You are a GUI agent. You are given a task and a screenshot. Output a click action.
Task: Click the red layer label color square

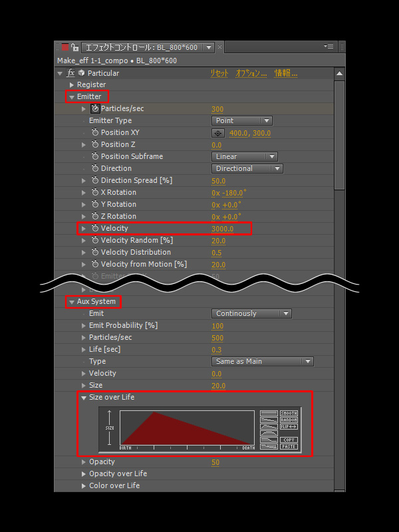tap(65, 47)
